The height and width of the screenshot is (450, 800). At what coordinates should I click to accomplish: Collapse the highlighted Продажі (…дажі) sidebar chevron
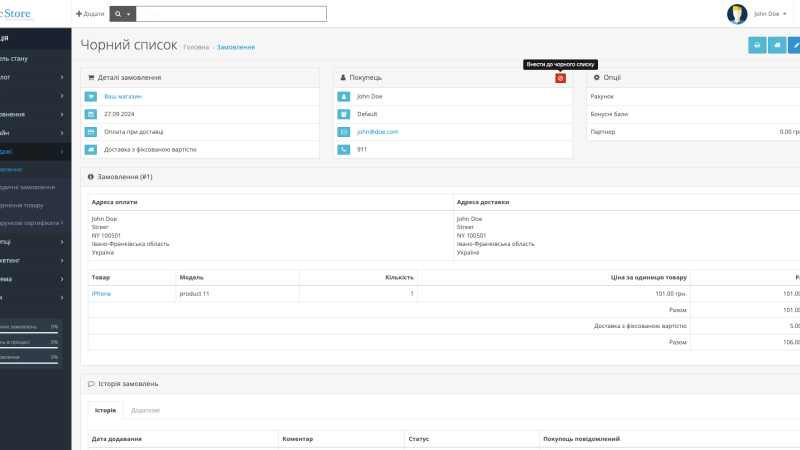(62, 152)
